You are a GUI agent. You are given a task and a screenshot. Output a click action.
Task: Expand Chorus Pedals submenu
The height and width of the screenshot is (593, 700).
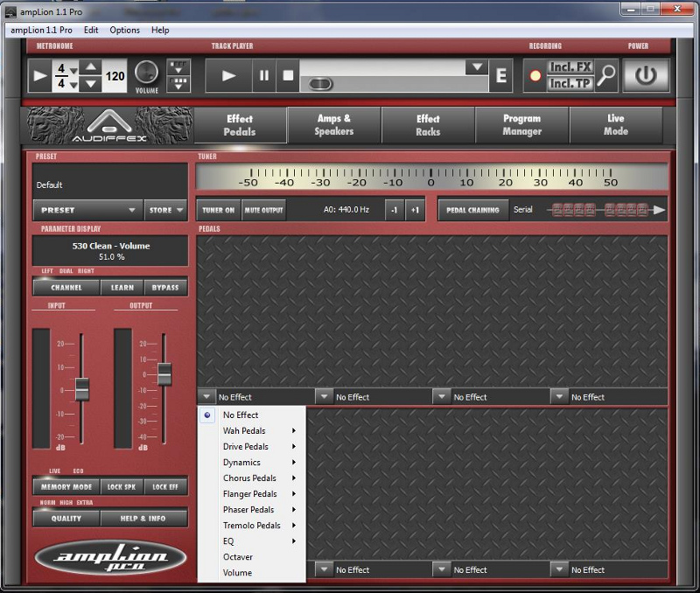pos(252,478)
